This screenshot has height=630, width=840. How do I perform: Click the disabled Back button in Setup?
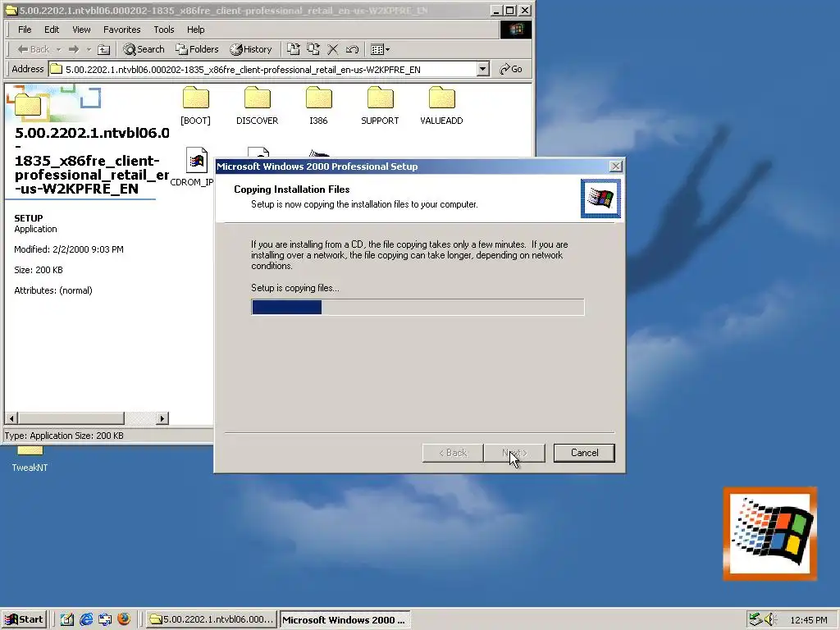click(453, 453)
